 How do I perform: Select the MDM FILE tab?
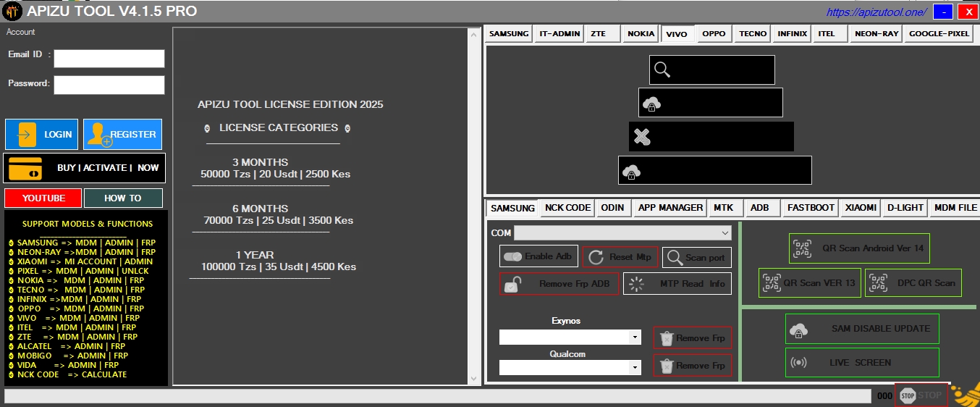[x=955, y=207]
